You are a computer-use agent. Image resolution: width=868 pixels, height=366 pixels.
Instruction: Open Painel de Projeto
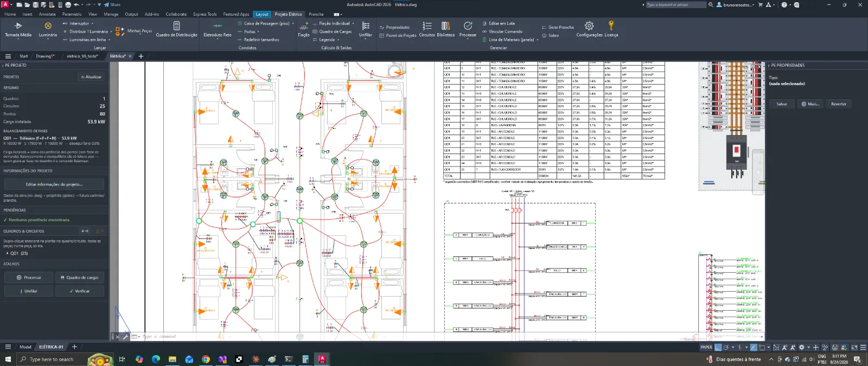pos(398,35)
